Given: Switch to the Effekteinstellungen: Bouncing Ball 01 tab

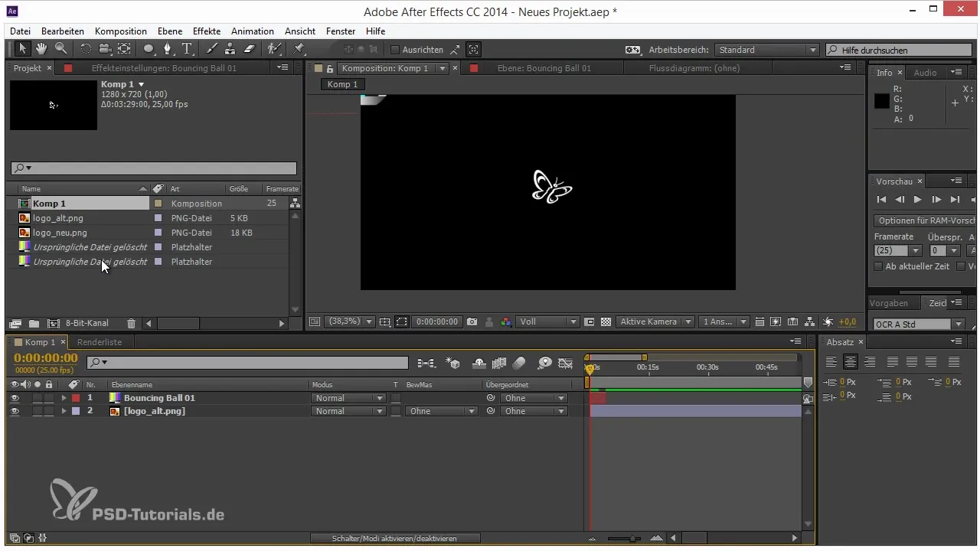Looking at the screenshot, I should coord(164,68).
